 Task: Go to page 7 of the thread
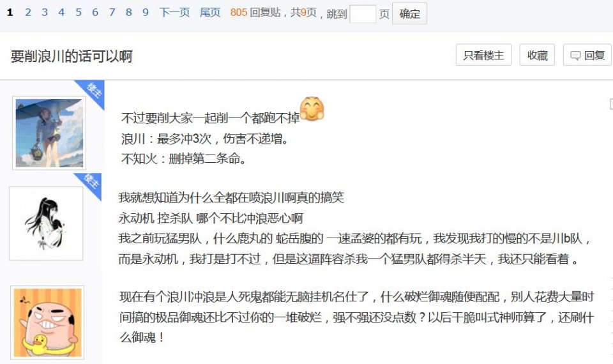pyautogui.click(x=112, y=13)
